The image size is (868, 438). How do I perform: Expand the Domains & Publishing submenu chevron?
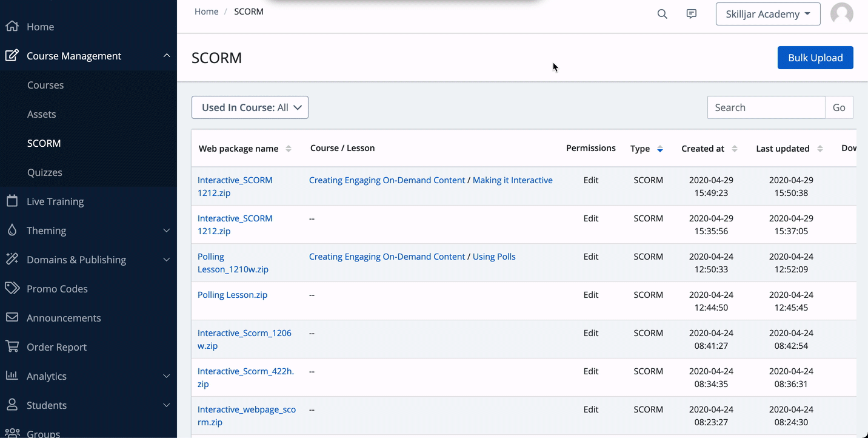click(x=167, y=259)
